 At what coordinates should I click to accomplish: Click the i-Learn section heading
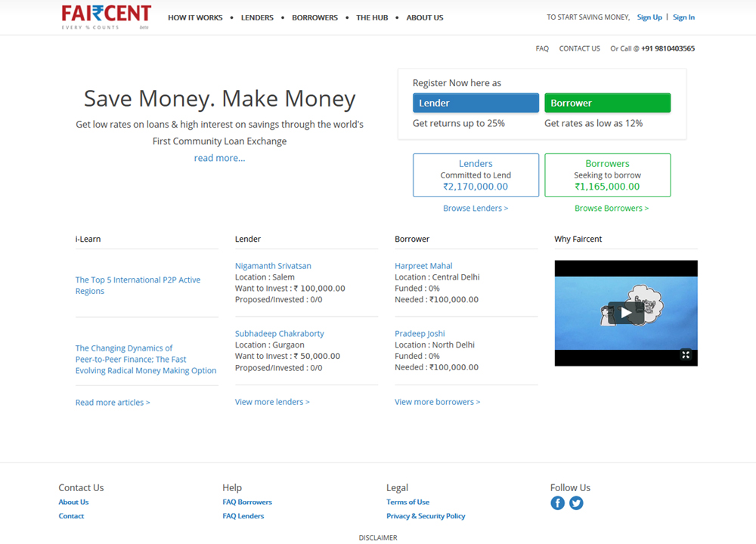click(x=88, y=239)
